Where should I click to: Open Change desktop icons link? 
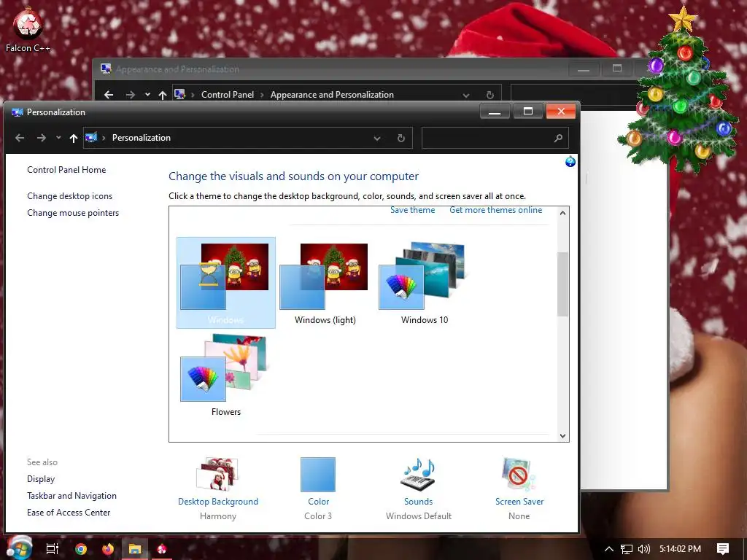[x=69, y=195]
